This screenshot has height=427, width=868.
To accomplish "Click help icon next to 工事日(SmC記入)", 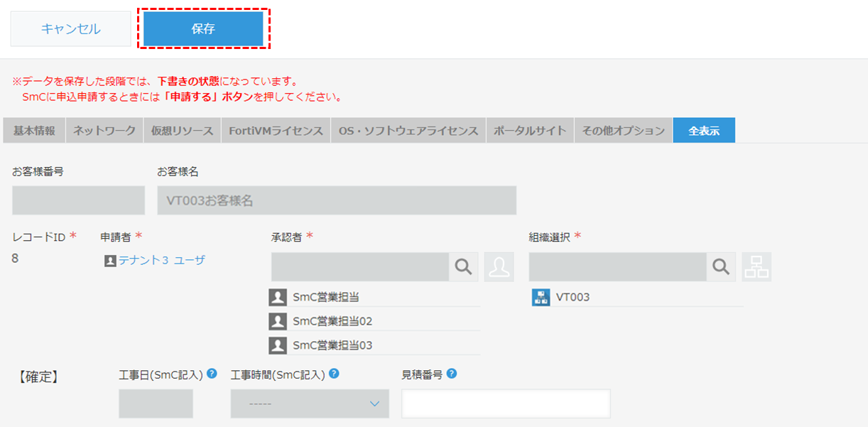I will pyautogui.click(x=212, y=374).
